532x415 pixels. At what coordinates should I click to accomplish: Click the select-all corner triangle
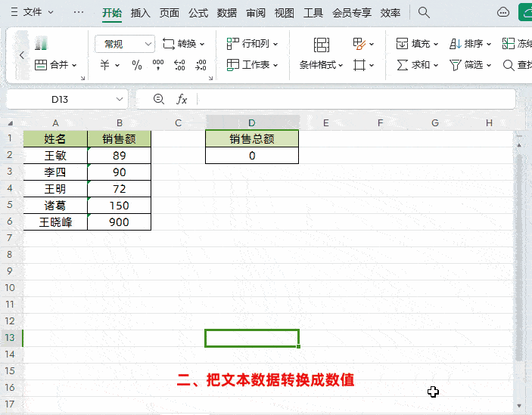click(x=10, y=123)
